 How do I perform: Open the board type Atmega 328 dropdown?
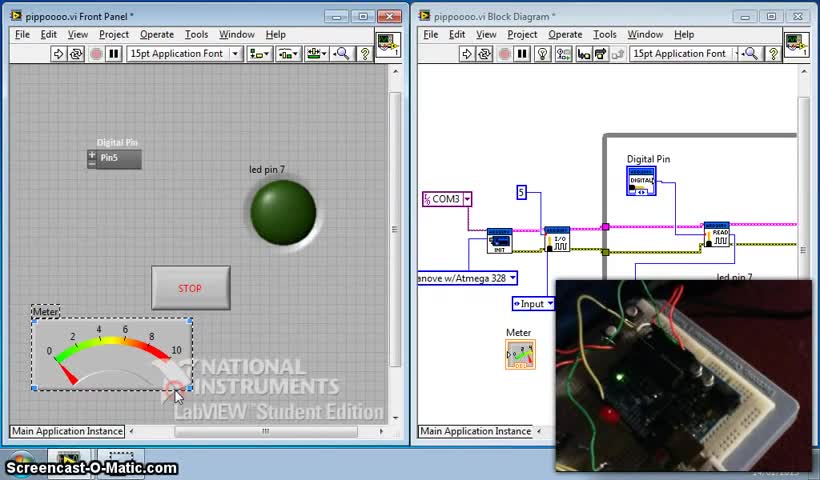tap(513, 278)
